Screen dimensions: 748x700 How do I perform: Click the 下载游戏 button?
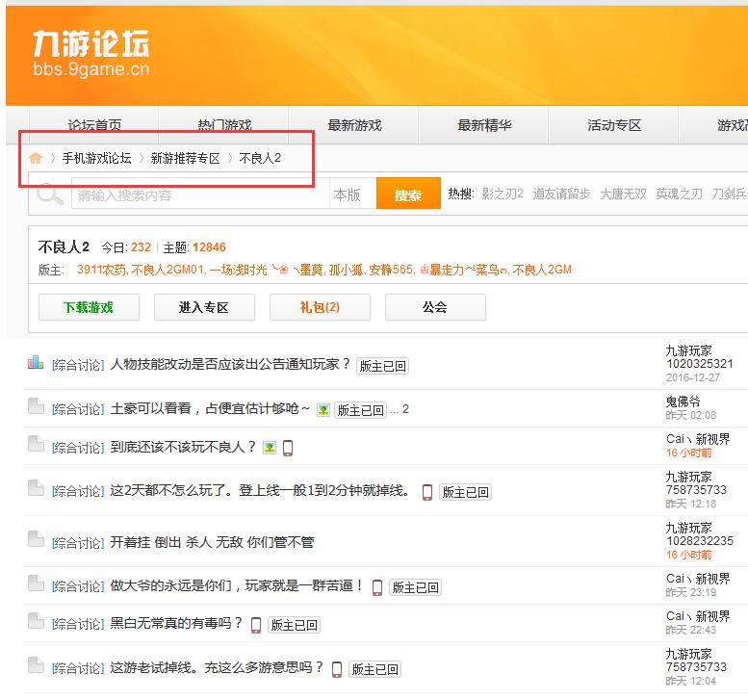tap(89, 307)
